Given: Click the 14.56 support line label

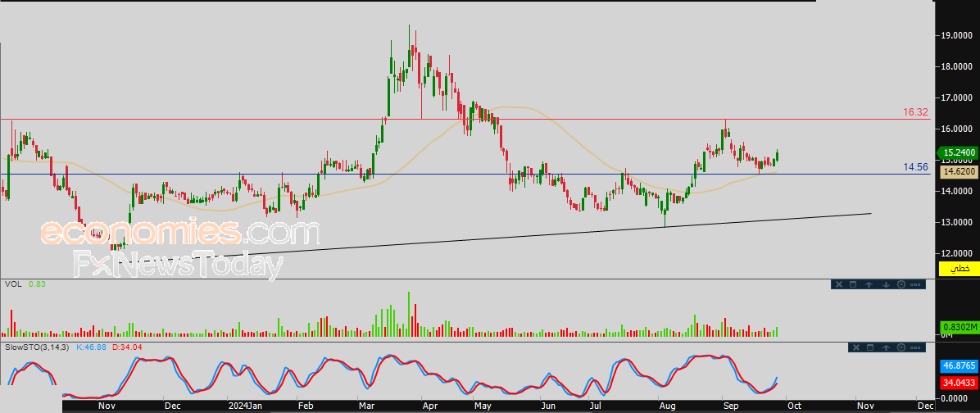Looking at the screenshot, I should (915, 167).
